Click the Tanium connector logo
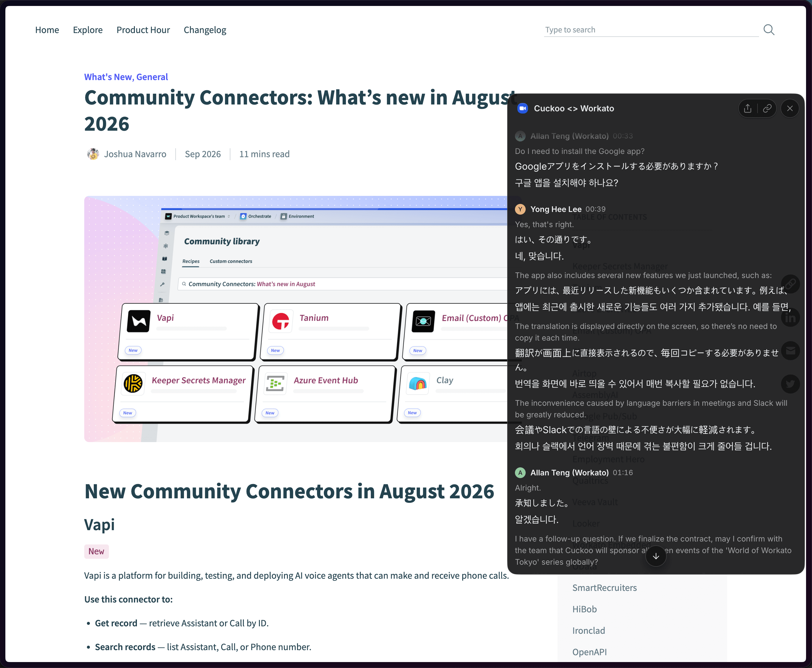This screenshot has width=812, height=668. (281, 321)
